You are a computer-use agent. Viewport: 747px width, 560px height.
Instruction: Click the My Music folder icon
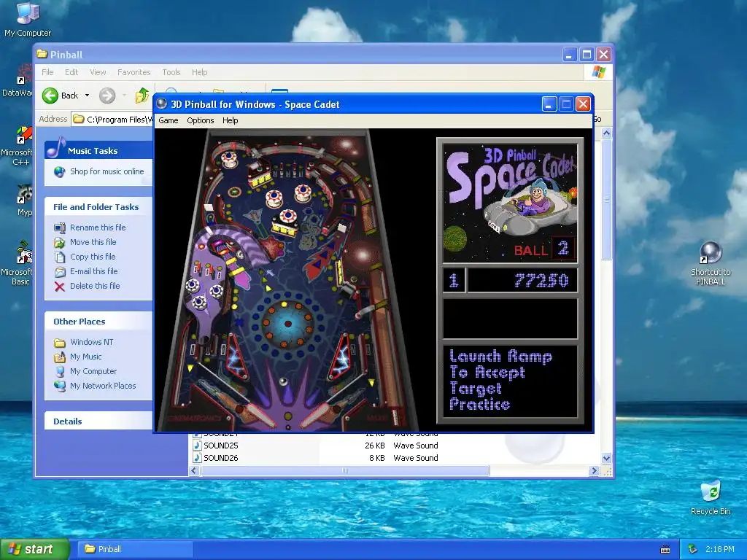[60, 357]
